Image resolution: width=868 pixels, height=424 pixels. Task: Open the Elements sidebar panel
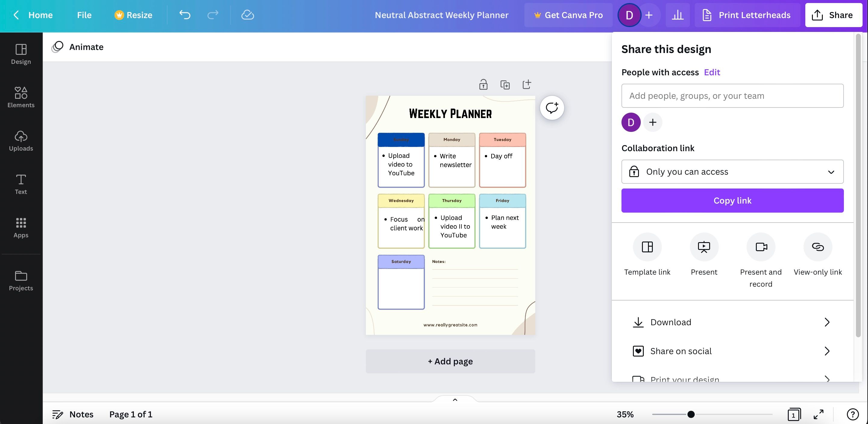tap(21, 97)
